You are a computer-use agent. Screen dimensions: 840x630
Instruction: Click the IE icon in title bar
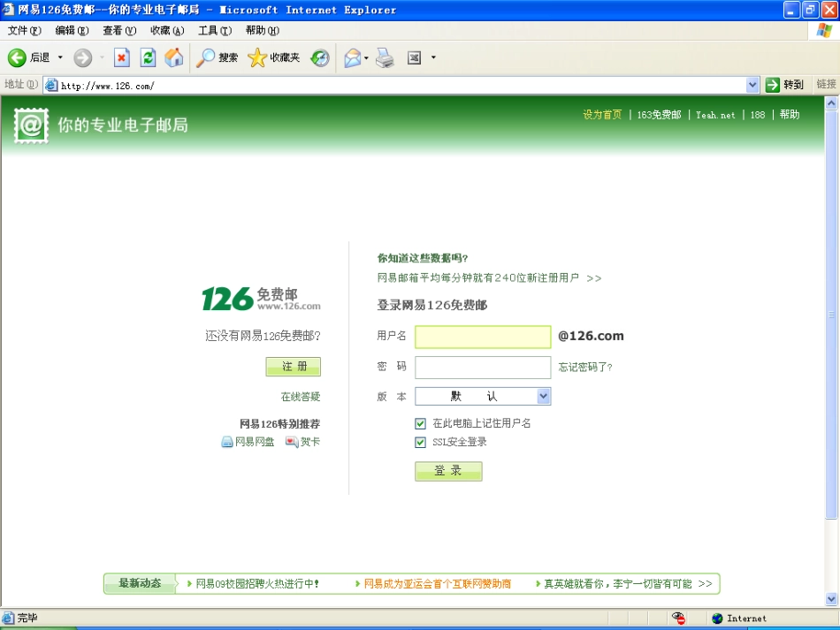[x=8, y=9]
